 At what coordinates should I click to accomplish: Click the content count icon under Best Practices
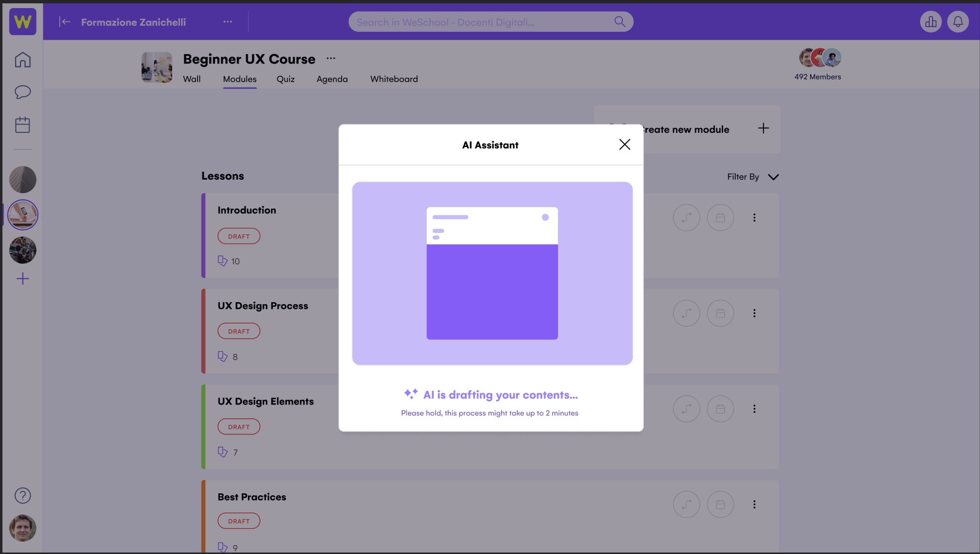click(222, 547)
